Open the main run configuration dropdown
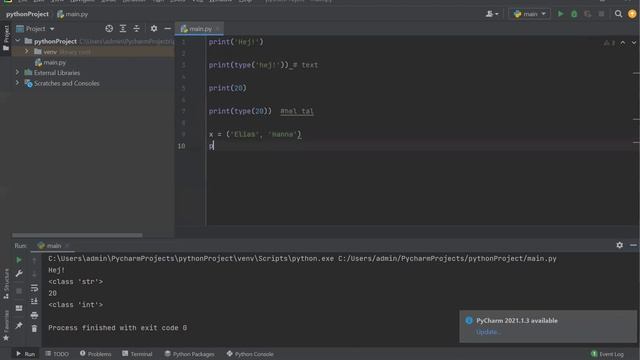Viewport: 640px width, 360px height. coord(530,14)
